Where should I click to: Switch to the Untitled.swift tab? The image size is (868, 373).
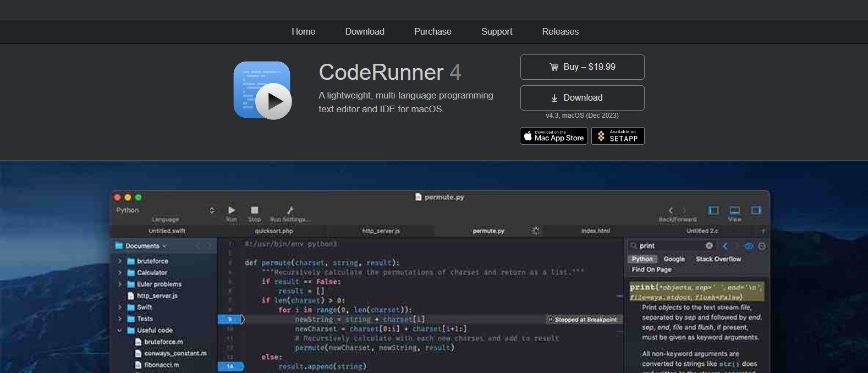click(x=167, y=231)
